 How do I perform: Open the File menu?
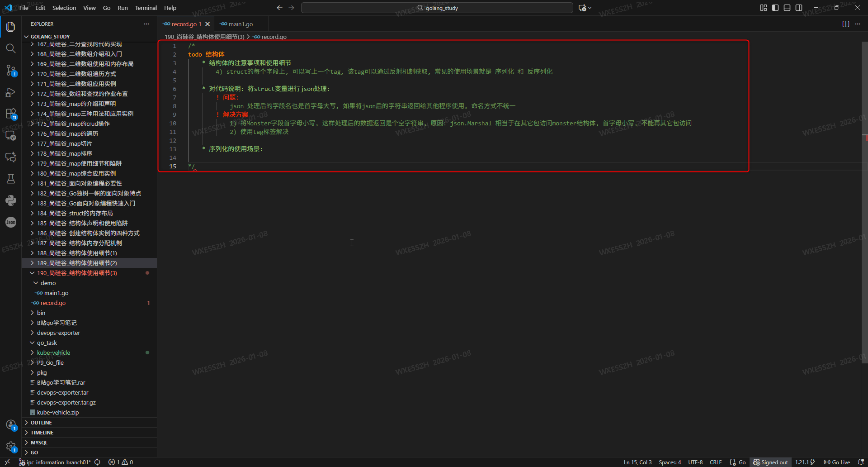point(24,8)
